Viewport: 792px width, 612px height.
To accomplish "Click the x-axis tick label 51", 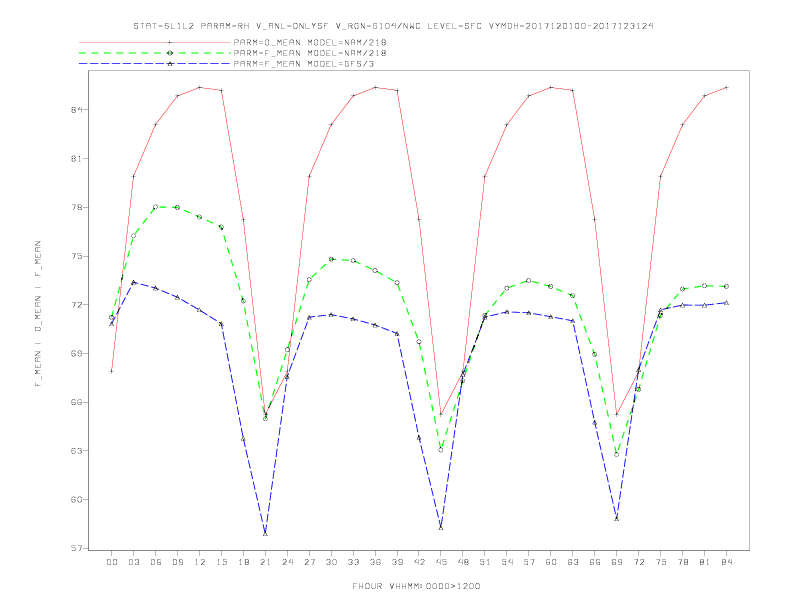I will click(x=485, y=562).
